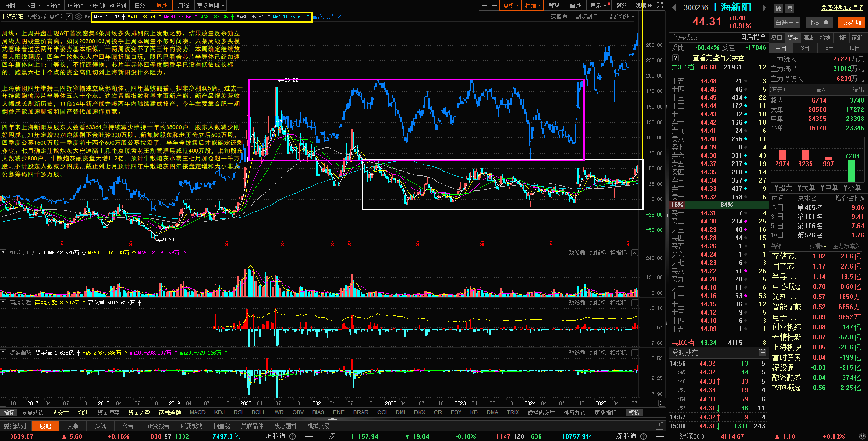Click help icon beside 沪股通 in status bar

click(293, 436)
